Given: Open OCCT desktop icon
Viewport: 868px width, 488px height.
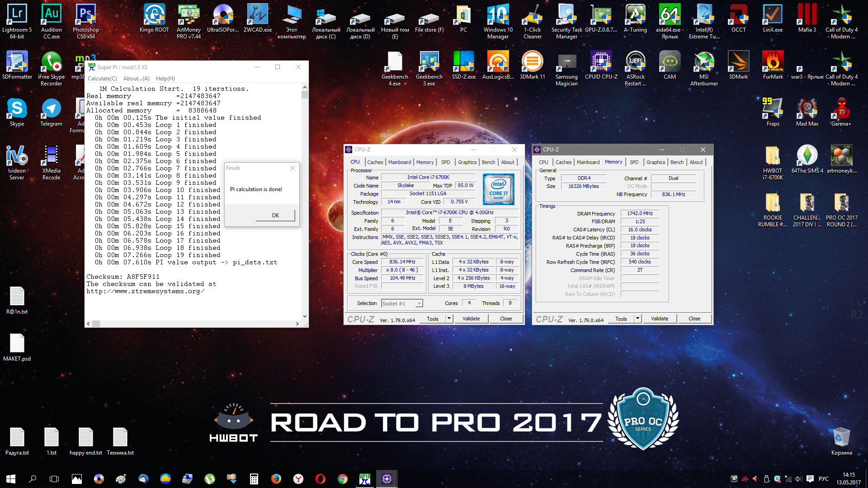Looking at the screenshot, I should coord(738,18).
